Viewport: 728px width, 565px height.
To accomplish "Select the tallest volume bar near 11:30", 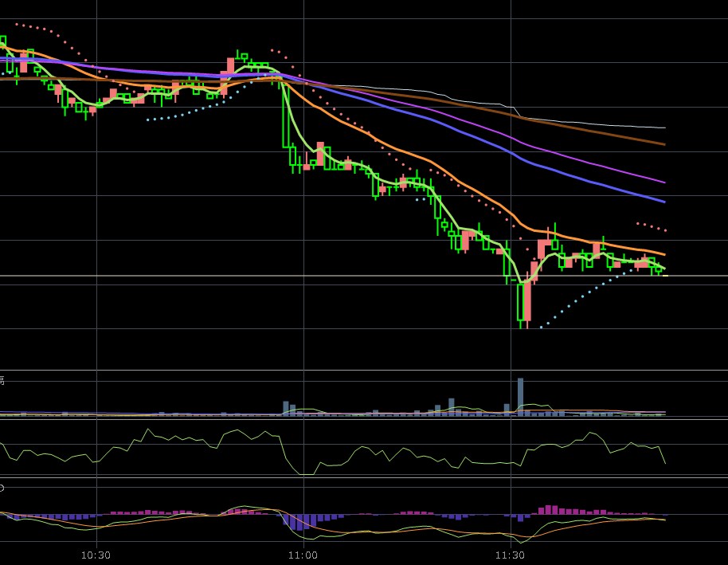I will [520, 396].
